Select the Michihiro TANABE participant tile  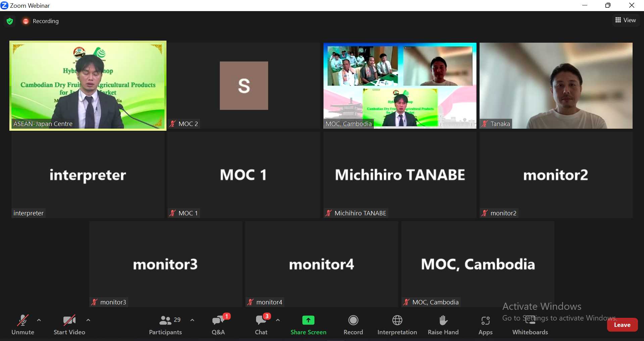[x=400, y=175]
